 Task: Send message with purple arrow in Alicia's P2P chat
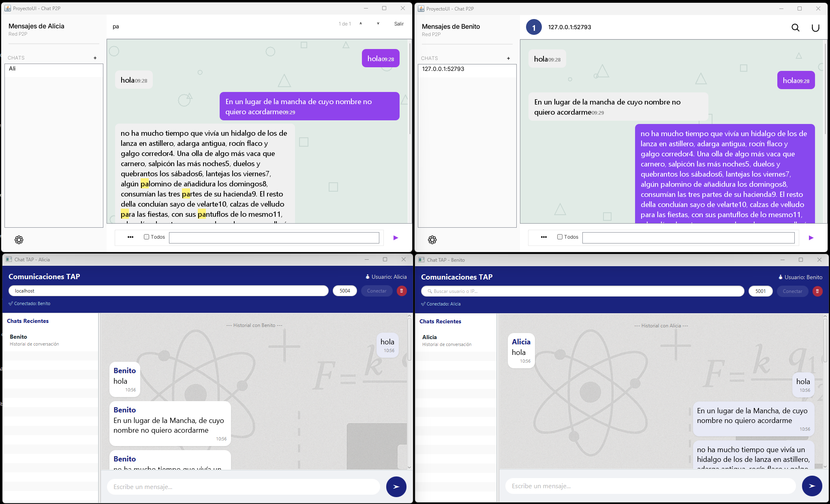(396, 238)
